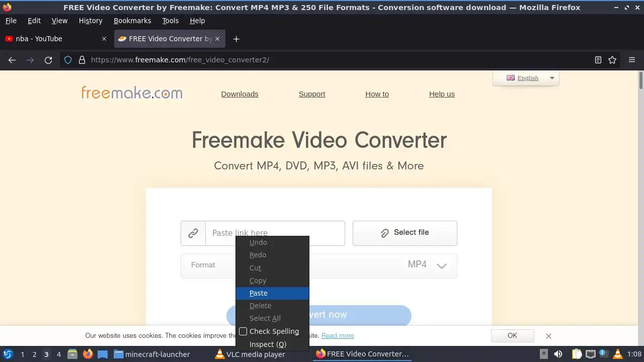Click the network tray icon
Screen dimensions: 644x362
pyautogui.click(x=591, y=354)
